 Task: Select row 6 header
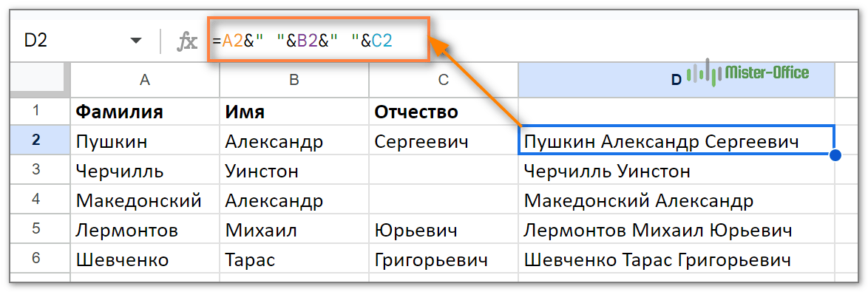36,258
